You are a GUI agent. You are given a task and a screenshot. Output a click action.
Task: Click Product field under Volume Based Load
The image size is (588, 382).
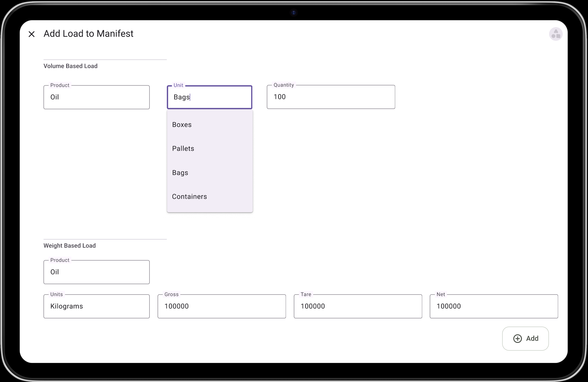pyautogui.click(x=96, y=97)
